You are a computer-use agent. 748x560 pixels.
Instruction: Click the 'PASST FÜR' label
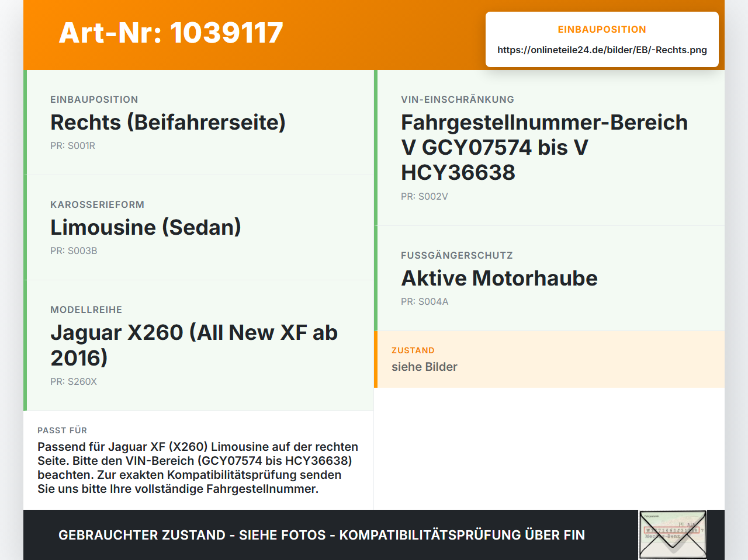pyautogui.click(x=62, y=430)
